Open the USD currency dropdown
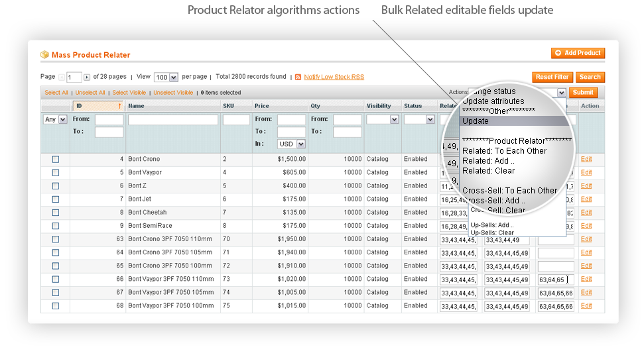 [x=291, y=144]
